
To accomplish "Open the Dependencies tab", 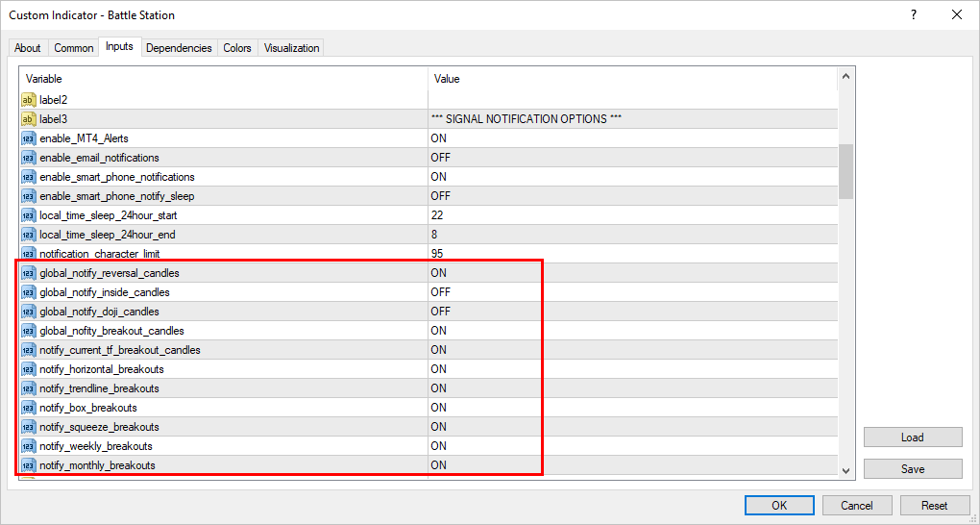I will [x=179, y=47].
